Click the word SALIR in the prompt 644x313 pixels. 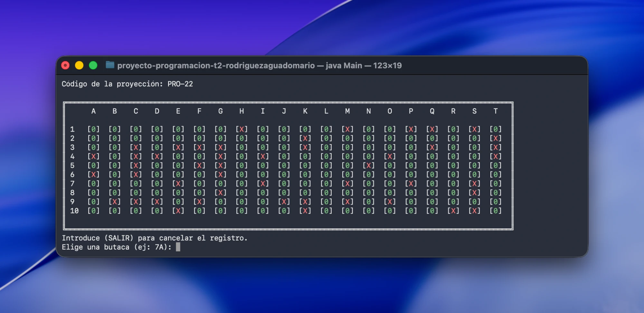coord(119,238)
